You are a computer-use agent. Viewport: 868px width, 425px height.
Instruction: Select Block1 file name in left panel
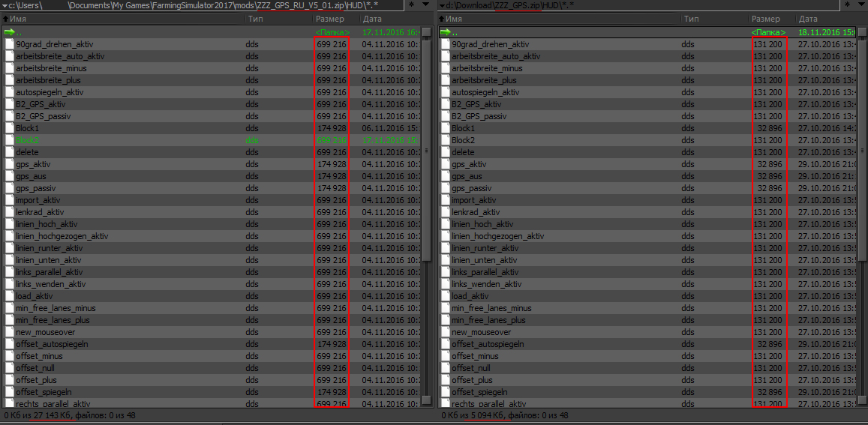coord(28,128)
